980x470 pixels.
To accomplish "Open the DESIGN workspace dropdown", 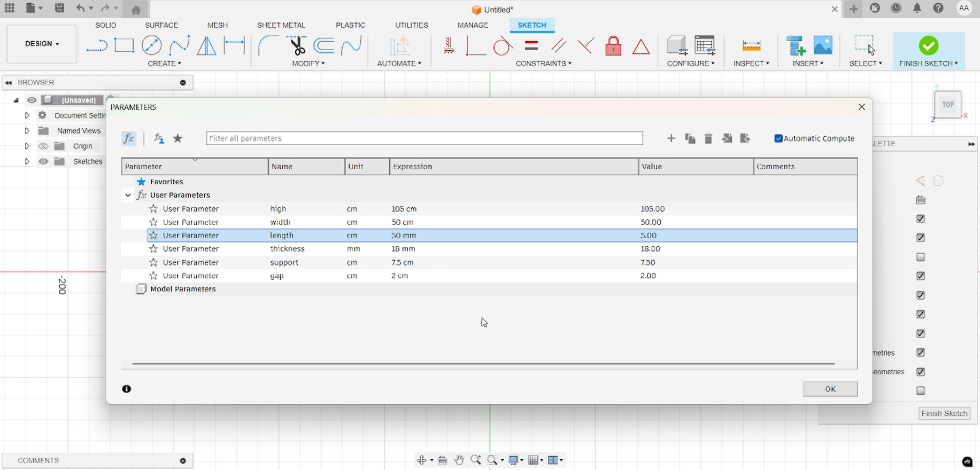I will (x=42, y=44).
